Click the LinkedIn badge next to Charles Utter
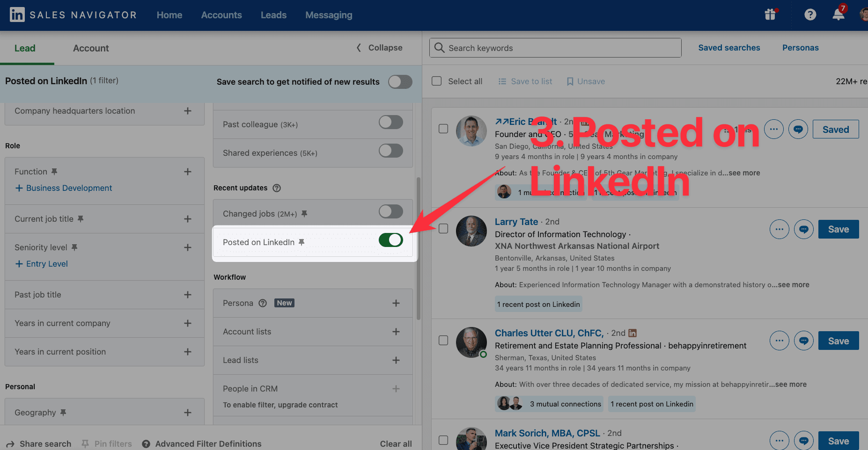The height and width of the screenshot is (450, 868). coord(633,333)
